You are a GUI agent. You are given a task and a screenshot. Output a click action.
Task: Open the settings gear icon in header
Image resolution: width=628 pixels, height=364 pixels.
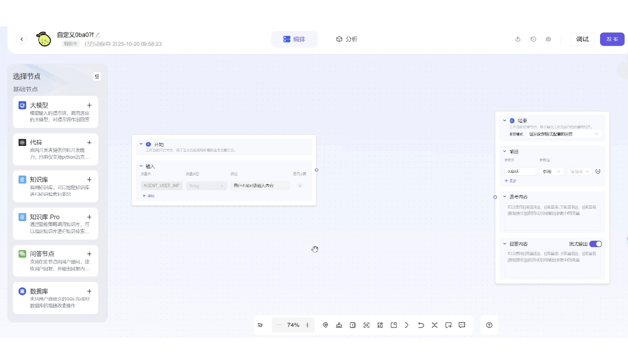548,40
